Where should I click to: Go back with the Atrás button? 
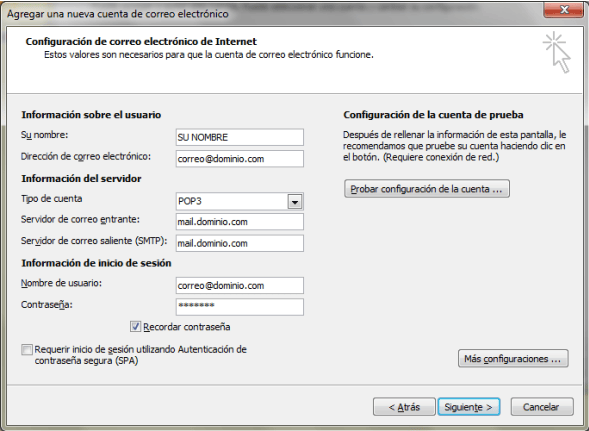pyautogui.click(x=404, y=407)
